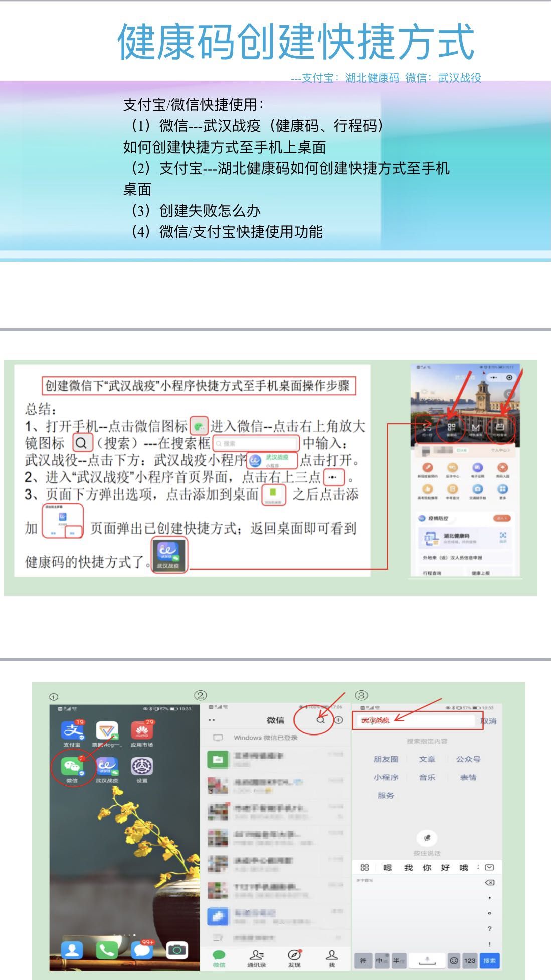Switch to the 我 bottom tab

(332, 958)
